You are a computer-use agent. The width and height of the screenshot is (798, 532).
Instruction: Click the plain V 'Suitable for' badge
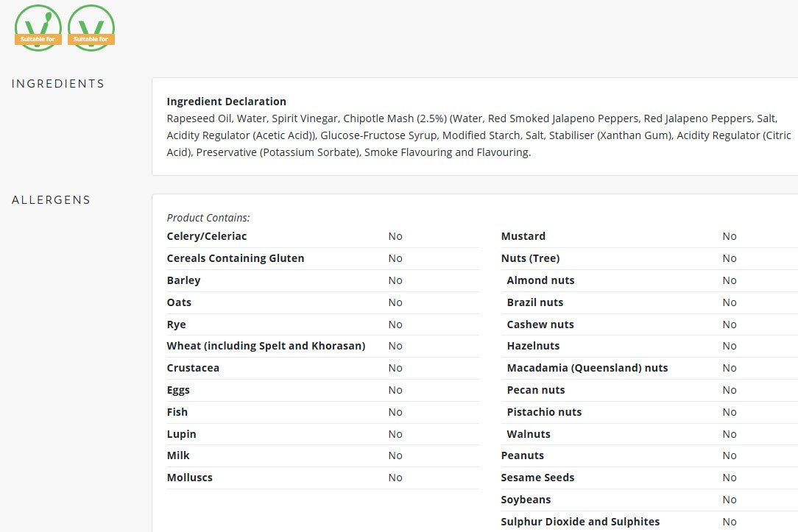pyautogui.click(x=91, y=28)
